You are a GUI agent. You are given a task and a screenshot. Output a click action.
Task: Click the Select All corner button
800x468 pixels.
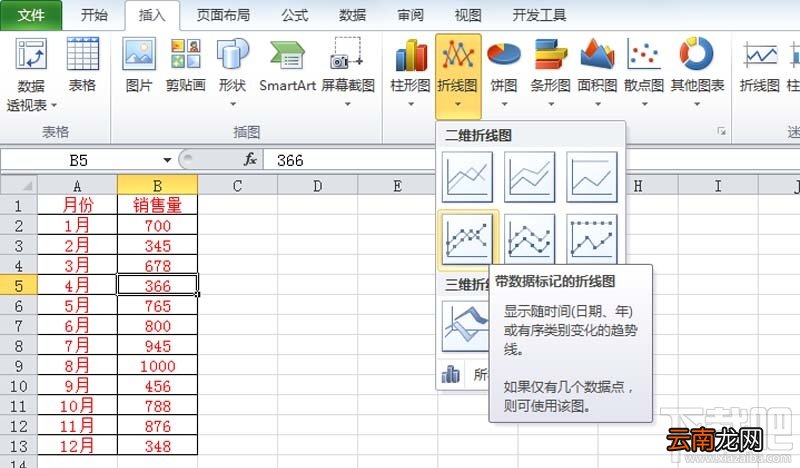(x=19, y=185)
